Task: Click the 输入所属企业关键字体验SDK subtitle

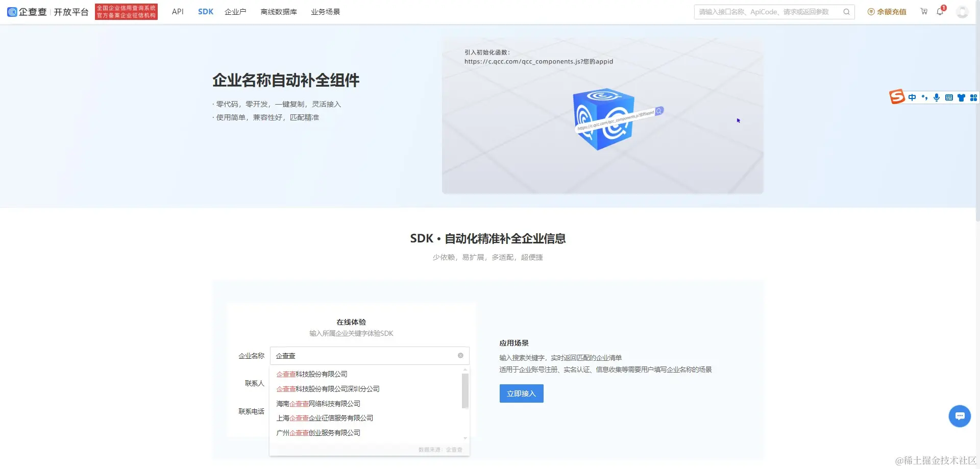Action: pyautogui.click(x=351, y=333)
